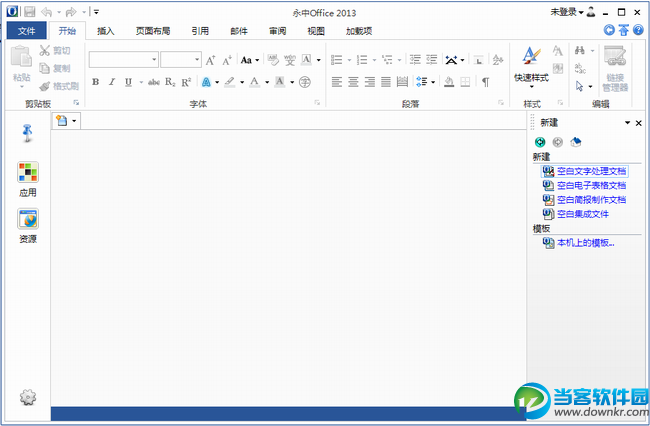Switch to the Page Layout tab

coord(153,31)
